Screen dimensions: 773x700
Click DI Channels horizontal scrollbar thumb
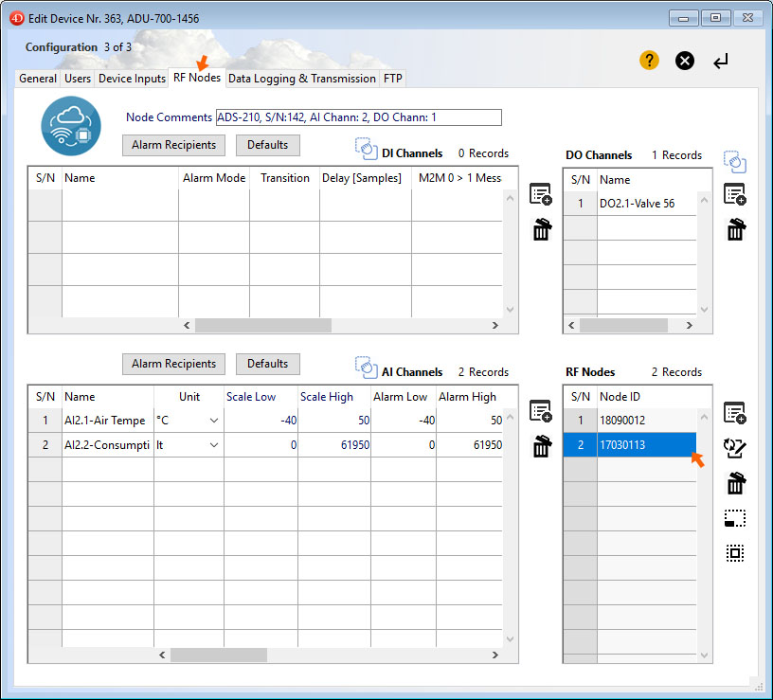coord(263,325)
